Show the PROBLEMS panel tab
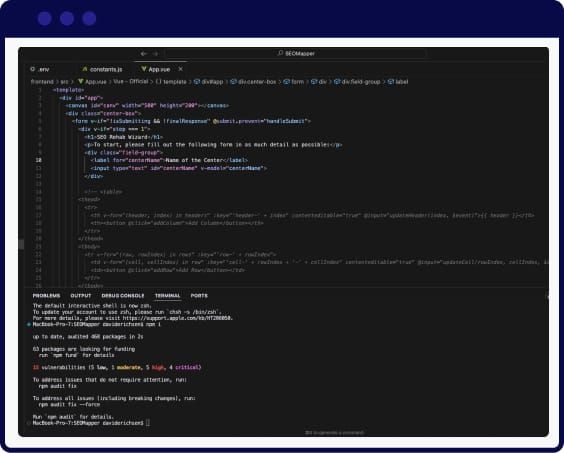Screen dimensions: 564x453 pyautogui.click(x=46, y=296)
